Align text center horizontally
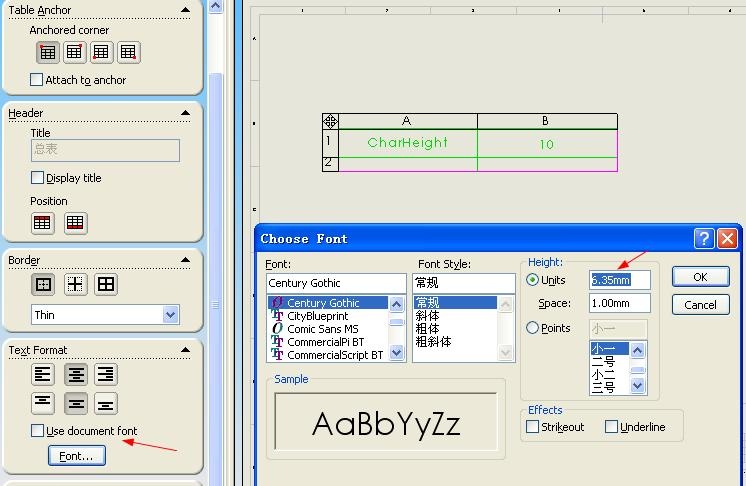This screenshot has height=486, width=746. tap(76, 374)
